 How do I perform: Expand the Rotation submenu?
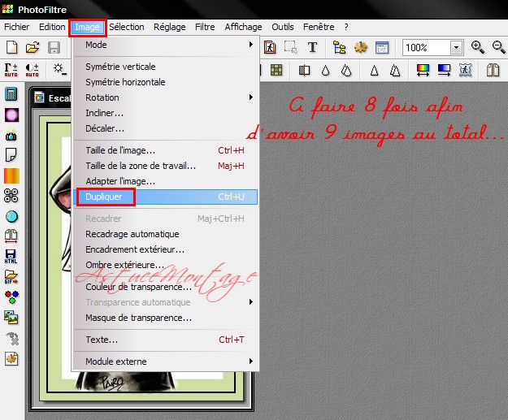(x=166, y=97)
